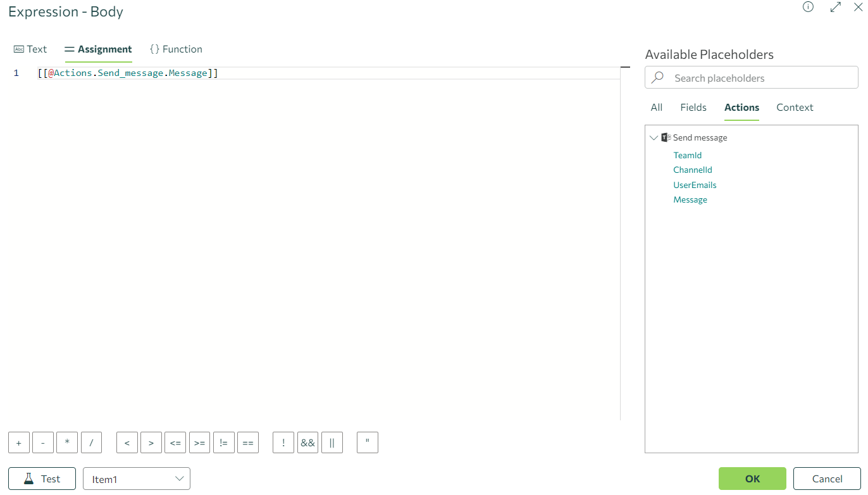Click the minimize dash beside the editor

[626, 67]
